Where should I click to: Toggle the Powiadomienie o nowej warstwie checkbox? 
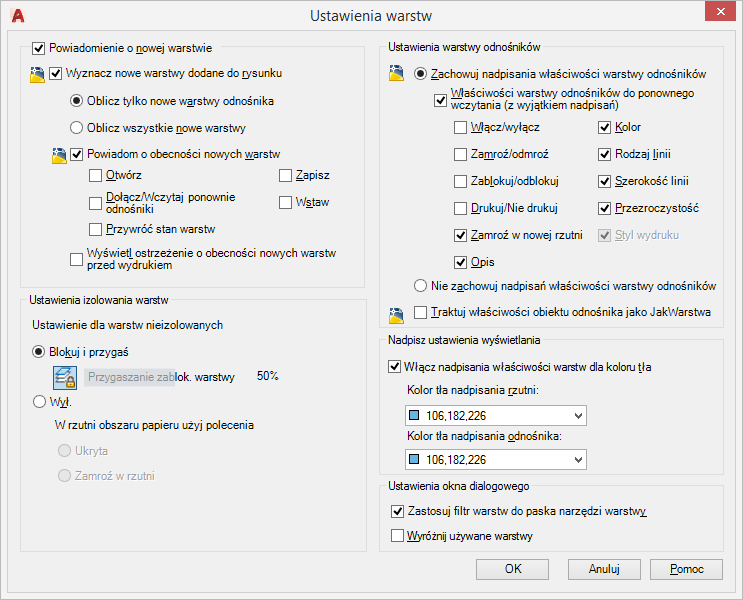[39, 47]
